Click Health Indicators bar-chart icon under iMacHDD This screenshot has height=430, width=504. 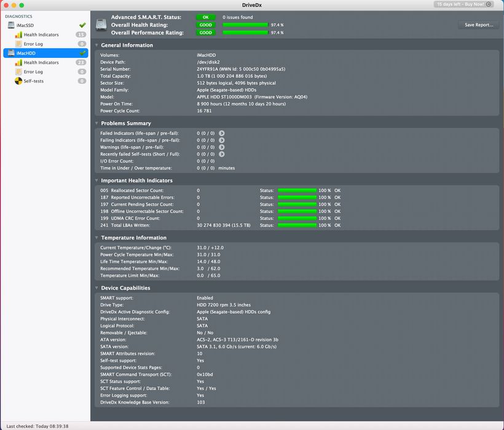click(x=18, y=62)
